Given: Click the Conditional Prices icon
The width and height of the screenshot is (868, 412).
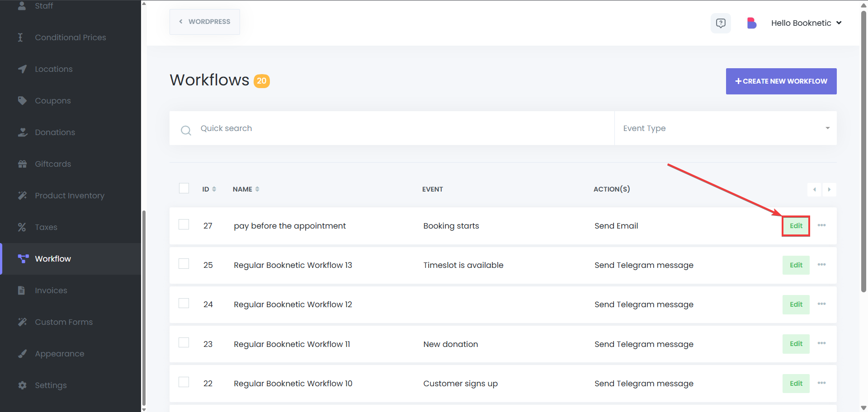Looking at the screenshot, I should click(20, 37).
